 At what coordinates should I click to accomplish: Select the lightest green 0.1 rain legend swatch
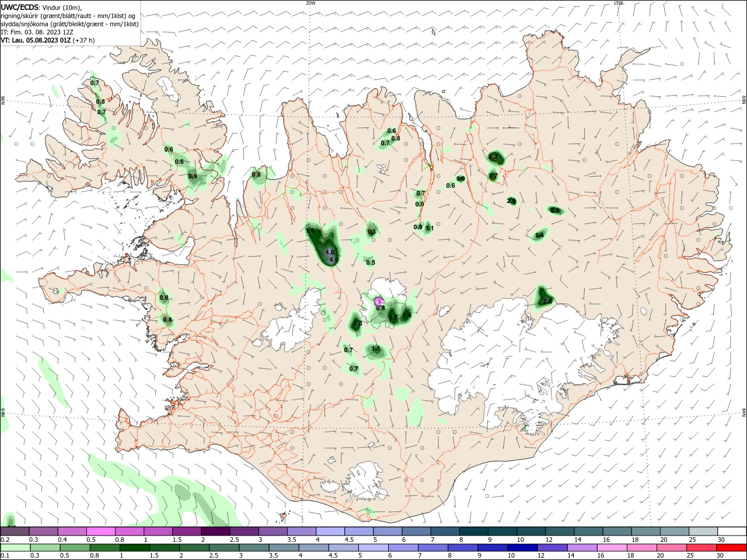tap(15, 548)
